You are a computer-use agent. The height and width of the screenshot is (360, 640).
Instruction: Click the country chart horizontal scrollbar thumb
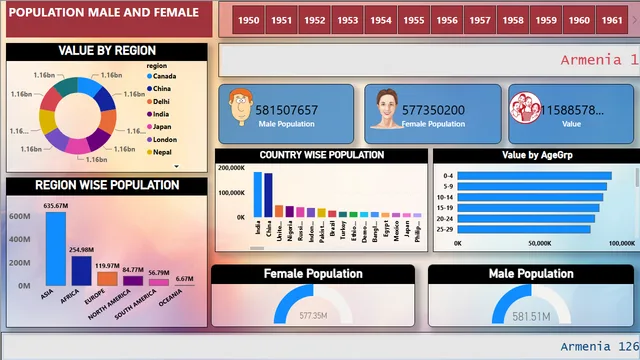pos(257,248)
